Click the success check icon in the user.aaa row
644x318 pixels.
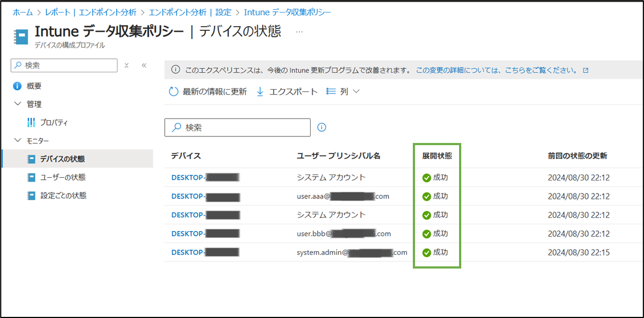click(426, 197)
